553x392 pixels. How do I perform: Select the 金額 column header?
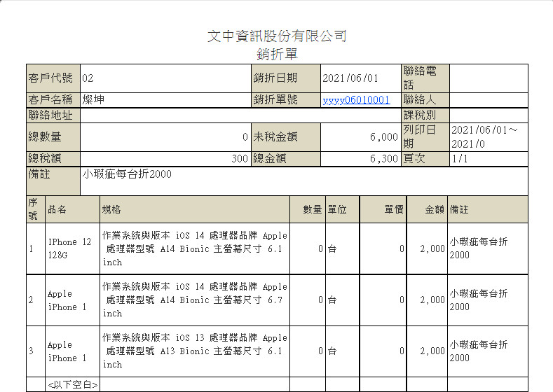(x=435, y=209)
